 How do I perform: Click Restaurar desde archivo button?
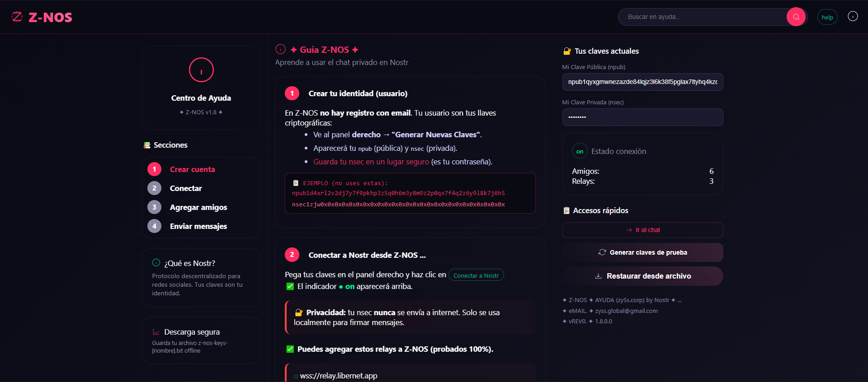click(642, 276)
